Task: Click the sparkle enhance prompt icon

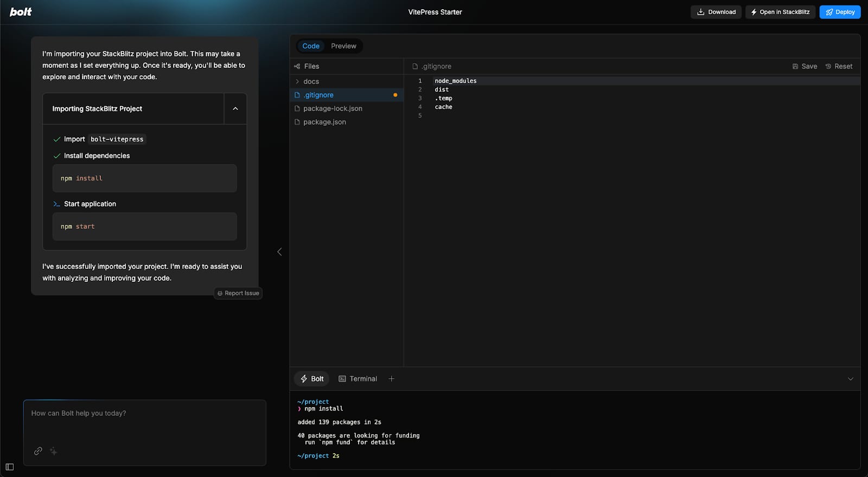Action: coord(54,451)
